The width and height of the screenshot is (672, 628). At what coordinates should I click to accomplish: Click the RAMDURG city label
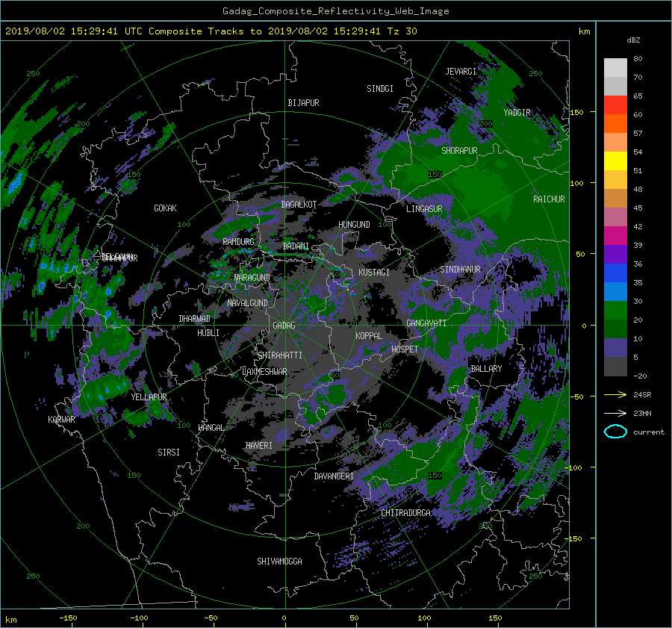click(238, 242)
